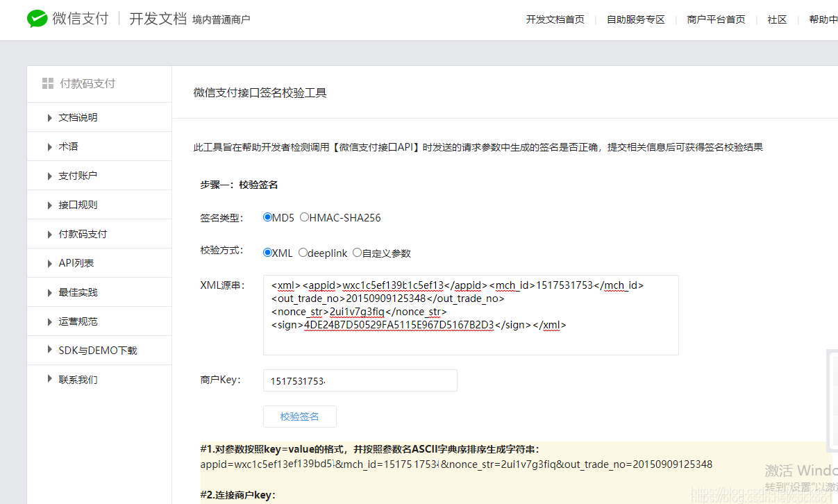The height and width of the screenshot is (504, 838).
Task: Click the sorted appid=... parameter string
Action: click(x=456, y=464)
